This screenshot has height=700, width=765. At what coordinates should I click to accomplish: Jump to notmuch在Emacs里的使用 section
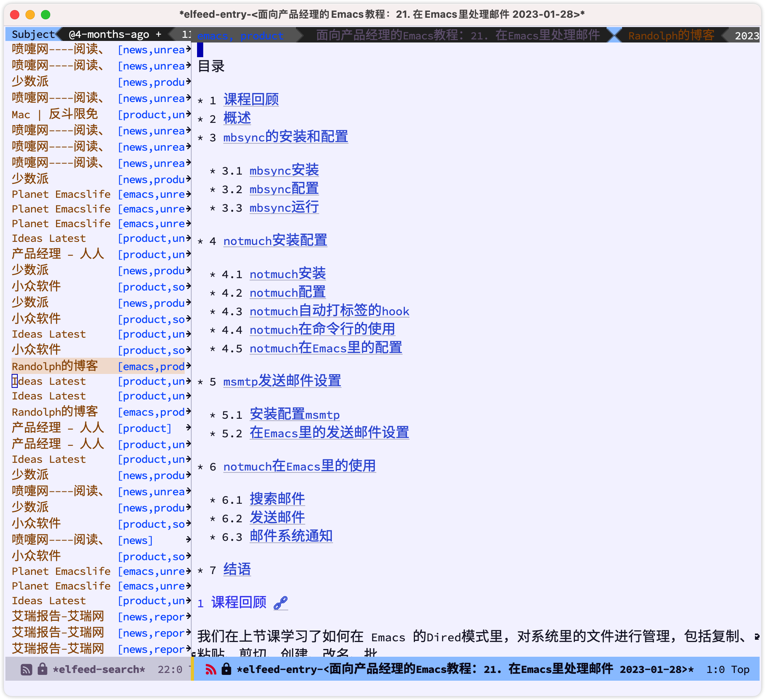click(x=299, y=466)
